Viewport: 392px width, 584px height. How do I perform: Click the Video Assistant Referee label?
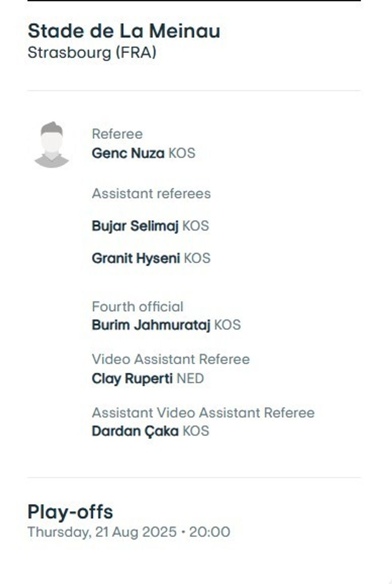click(x=171, y=359)
